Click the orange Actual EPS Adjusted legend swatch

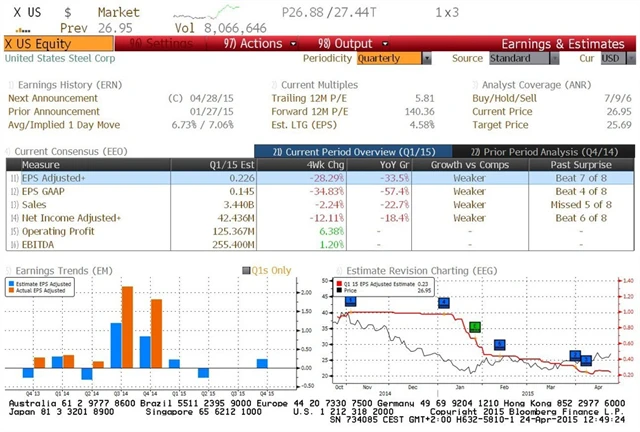[12, 291]
